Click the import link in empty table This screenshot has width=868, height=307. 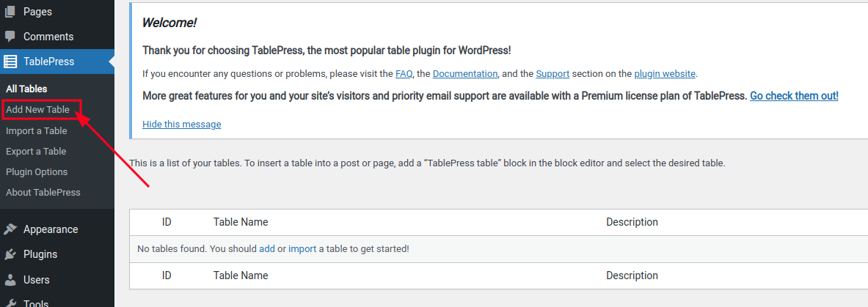click(x=302, y=249)
